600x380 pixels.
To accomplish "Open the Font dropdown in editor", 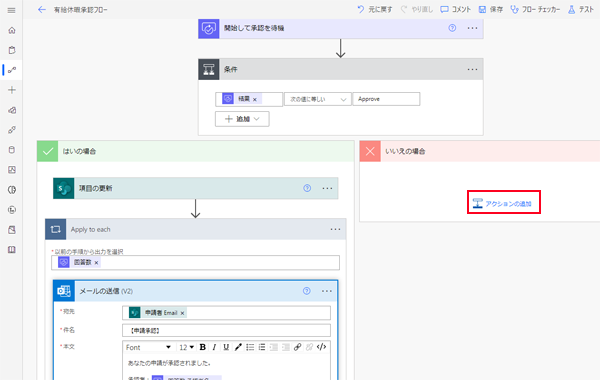I will (x=148, y=347).
